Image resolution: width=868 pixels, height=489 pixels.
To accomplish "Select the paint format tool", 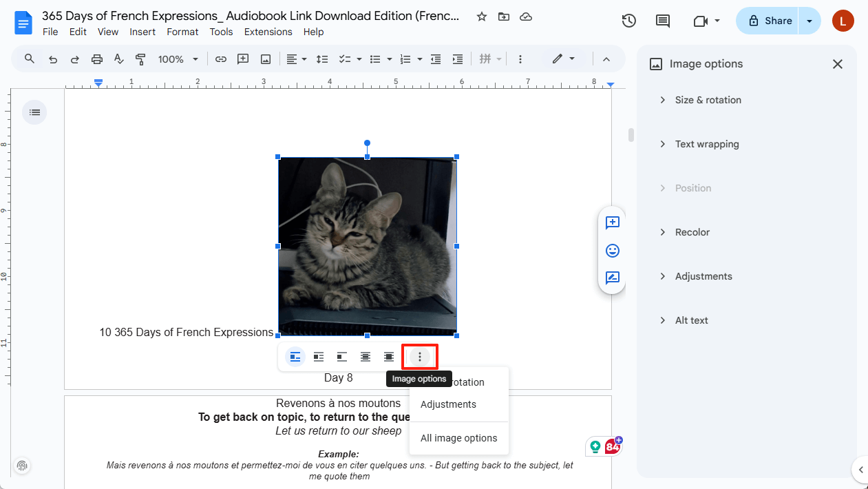I will click(x=140, y=59).
